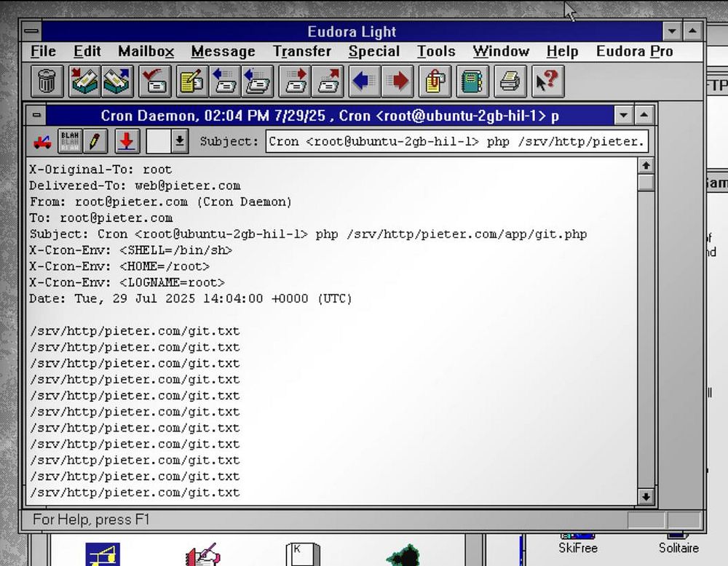The height and width of the screenshot is (566, 728).
Task: Toggle the pencil edit message button
Action: (x=95, y=141)
